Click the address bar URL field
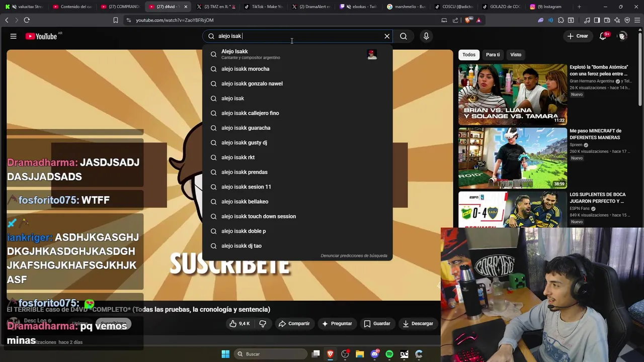Screen dimensions: 644x362 pyautogui.click(x=282, y=20)
